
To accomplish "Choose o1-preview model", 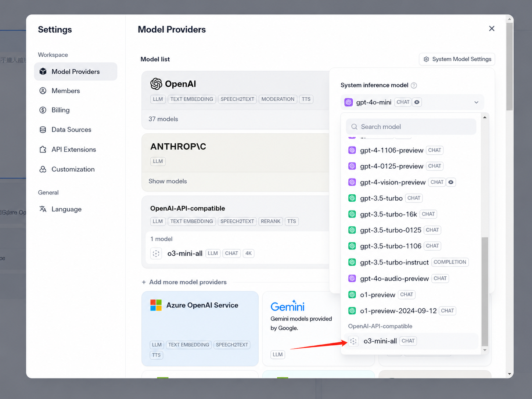I will tap(411, 295).
